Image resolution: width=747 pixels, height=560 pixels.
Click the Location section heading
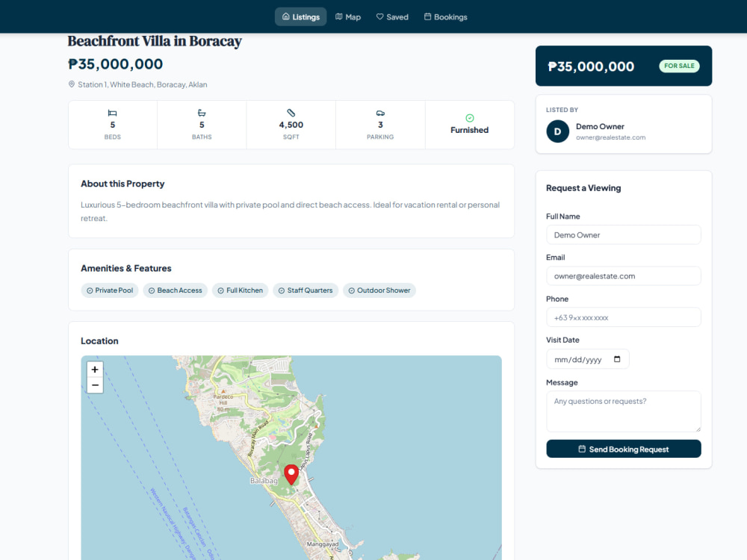99,341
